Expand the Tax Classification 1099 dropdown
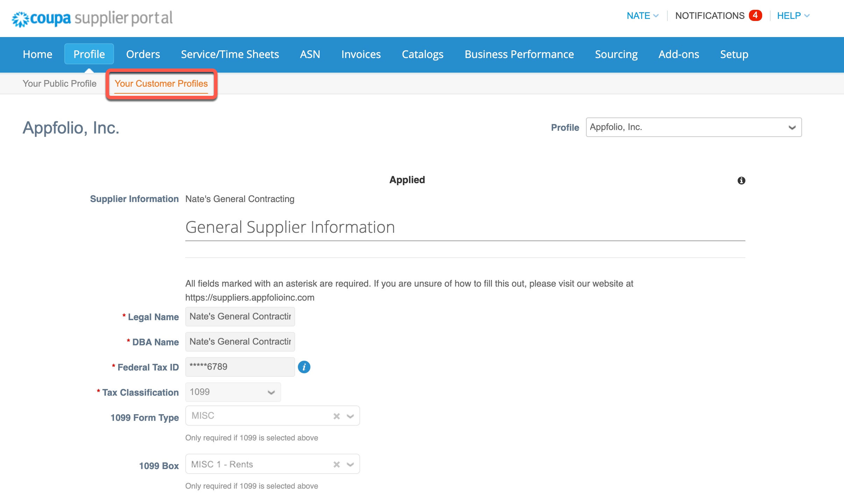This screenshot has width=844, height=504. pyautogui.click(x=233, y=392)
